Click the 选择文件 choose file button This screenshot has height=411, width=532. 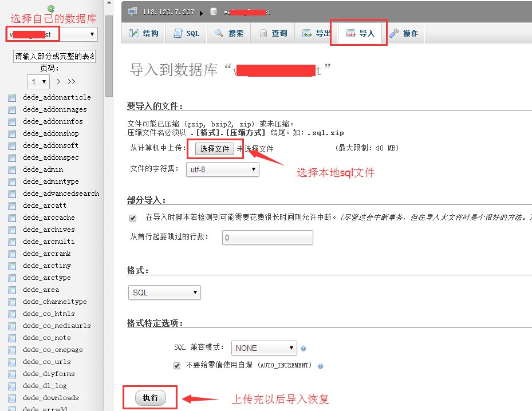[x=215, y=149]
